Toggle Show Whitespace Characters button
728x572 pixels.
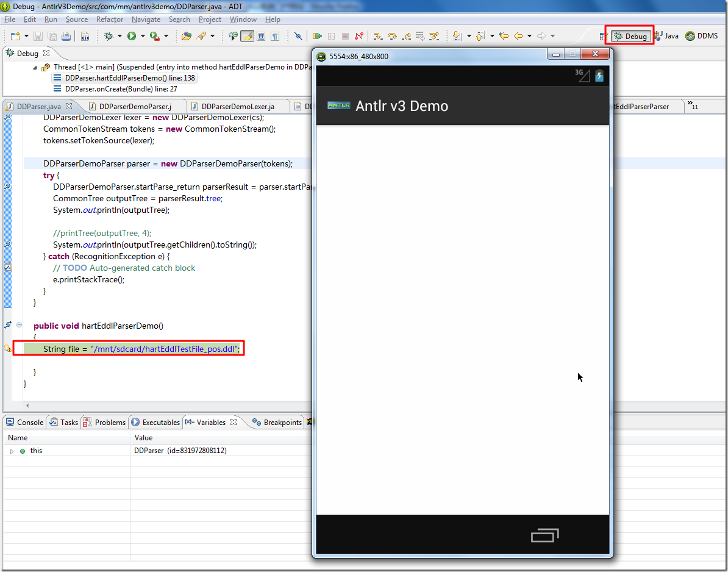[275, 36]
